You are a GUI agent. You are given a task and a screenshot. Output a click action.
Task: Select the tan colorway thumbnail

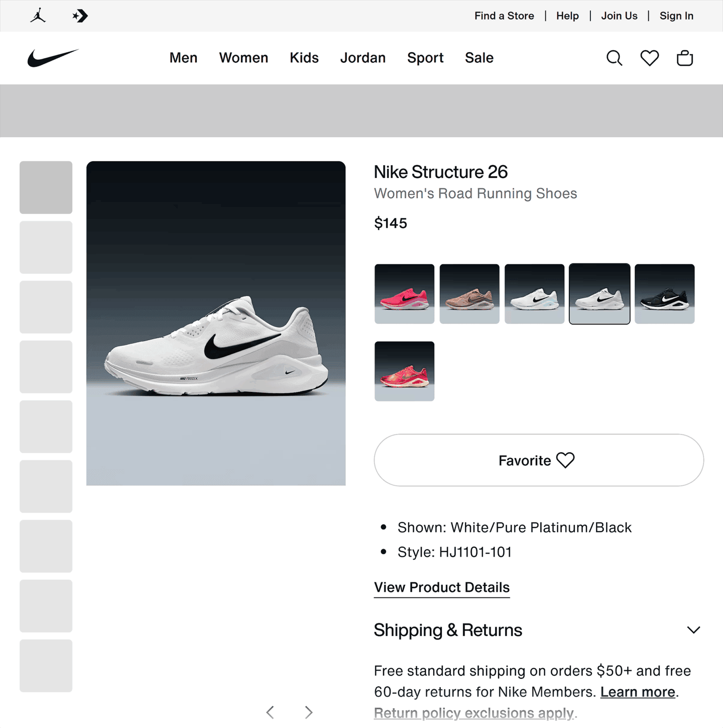tap(469, 294)
